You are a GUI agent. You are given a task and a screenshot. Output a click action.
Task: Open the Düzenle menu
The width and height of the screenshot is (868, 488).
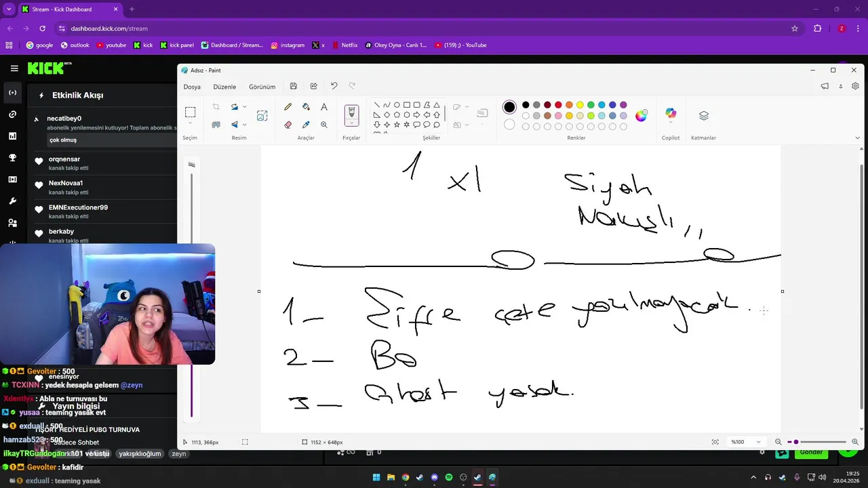coord(224,87)
